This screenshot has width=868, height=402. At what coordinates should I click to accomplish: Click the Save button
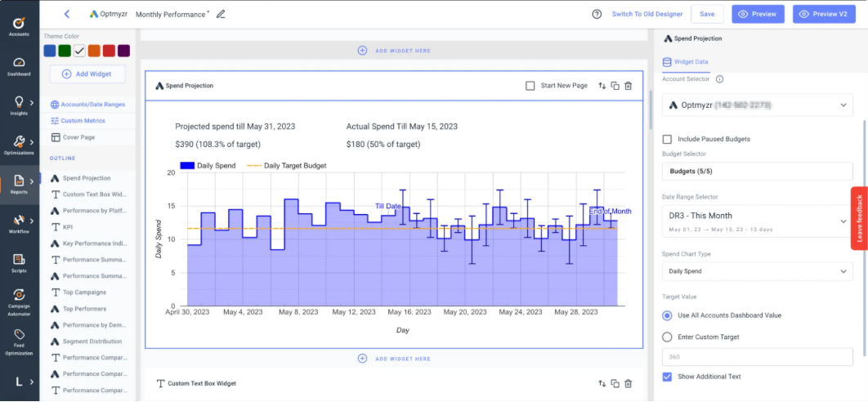(x=707, y=14)
